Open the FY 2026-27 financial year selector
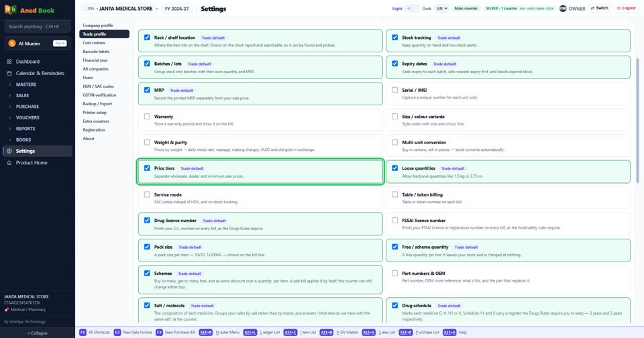The image size is (644, 338). (177, 9)
